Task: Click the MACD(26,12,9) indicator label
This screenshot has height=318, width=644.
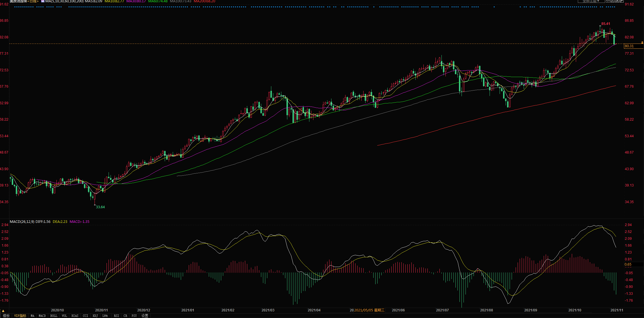Action: pyautogui.click(x=22, y=221)
